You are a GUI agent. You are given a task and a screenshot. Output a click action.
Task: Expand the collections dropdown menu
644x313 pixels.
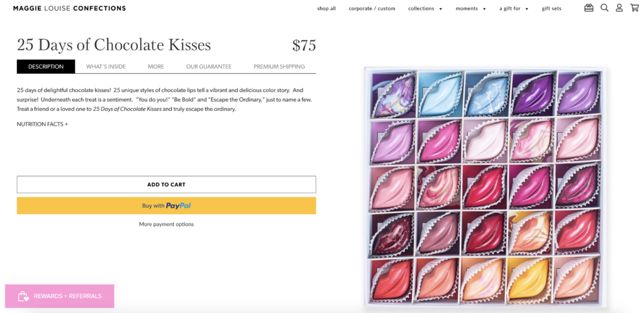(x=425, y=9)
